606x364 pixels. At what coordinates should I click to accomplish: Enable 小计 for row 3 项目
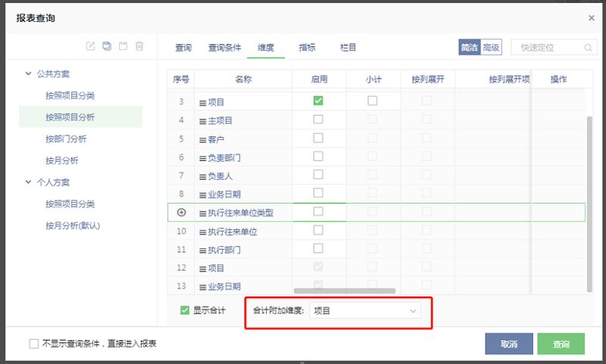pos(372,101)
